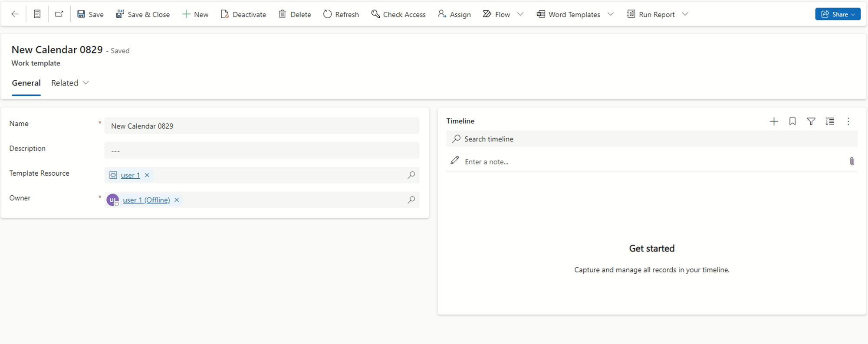The image size is (868, 344).
Task: Remove user 1 from Template Resource
Action: pos(147,175)
